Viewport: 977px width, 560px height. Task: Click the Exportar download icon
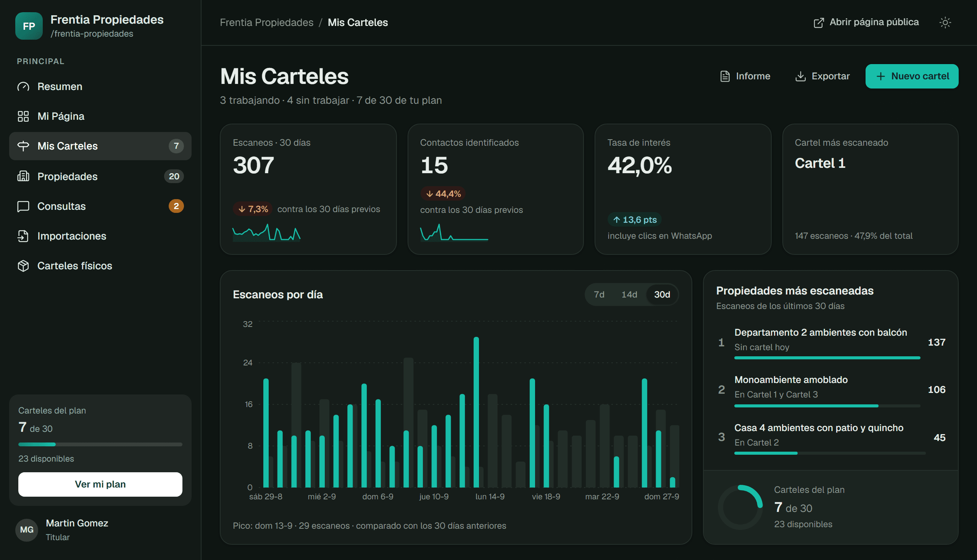click(x=800, y=76)
